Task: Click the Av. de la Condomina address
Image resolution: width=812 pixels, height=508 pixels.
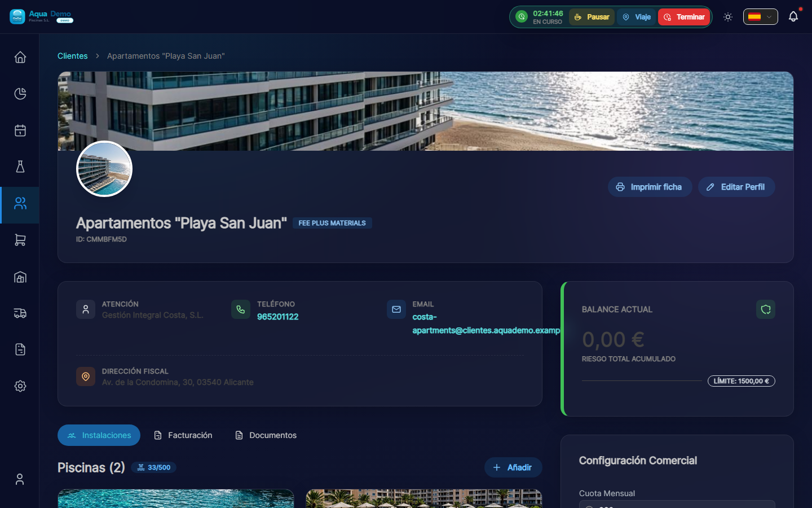Action: [x=178, y=382]
